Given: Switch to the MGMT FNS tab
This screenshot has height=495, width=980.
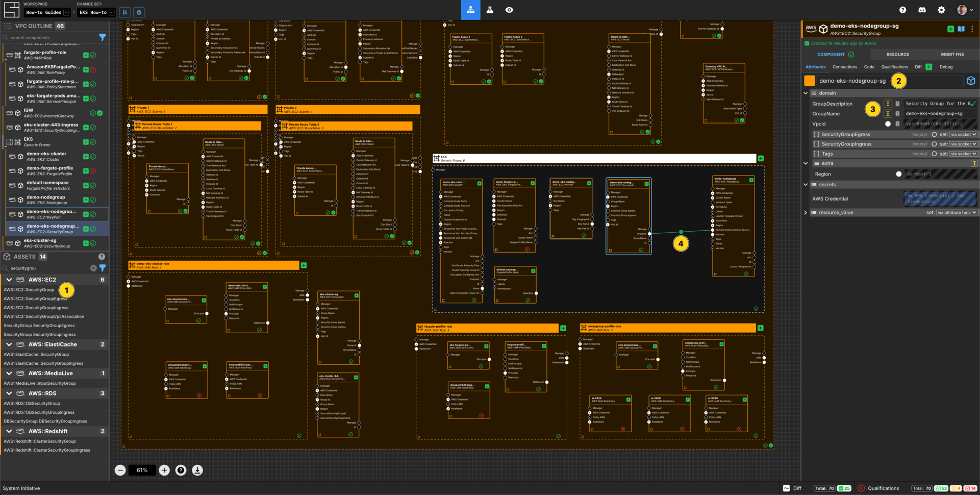Looking at the screenshot, I should (x=952, y=54).
